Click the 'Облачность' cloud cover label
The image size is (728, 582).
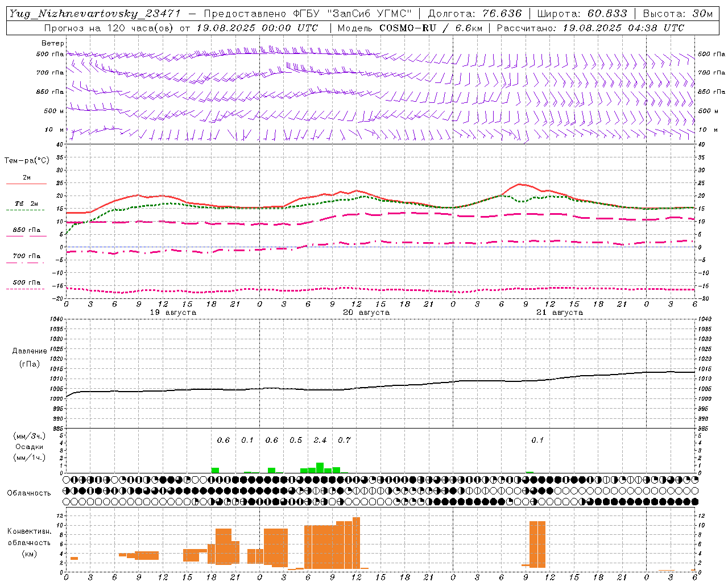[x=29, y=493]
